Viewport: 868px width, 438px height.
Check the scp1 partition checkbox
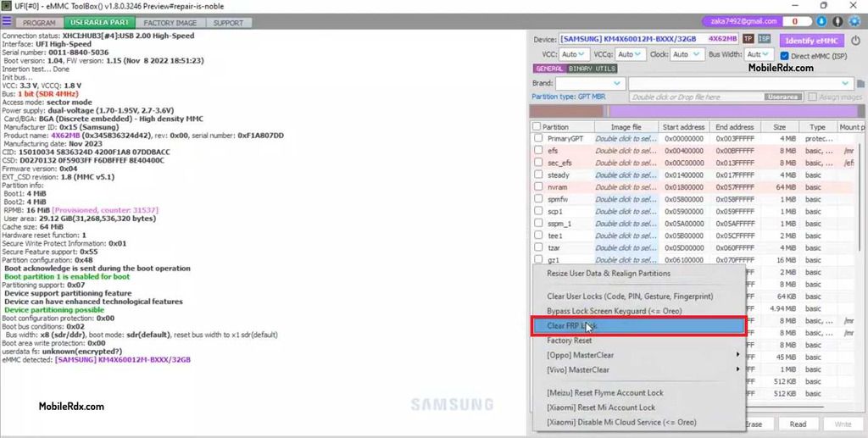click(x=538, y=211)
